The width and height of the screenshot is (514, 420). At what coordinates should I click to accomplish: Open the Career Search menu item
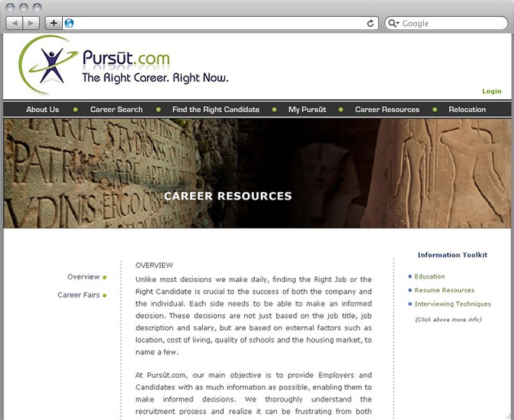[x=116, y=110]
